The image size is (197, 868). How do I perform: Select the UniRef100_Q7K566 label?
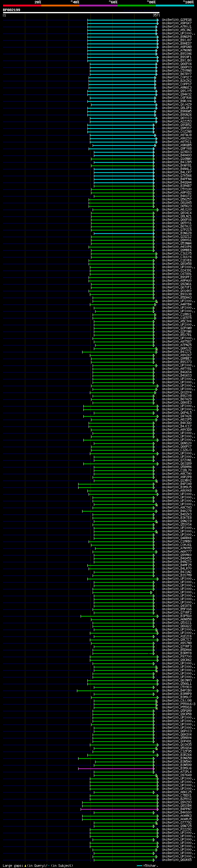tap(176, 176)
